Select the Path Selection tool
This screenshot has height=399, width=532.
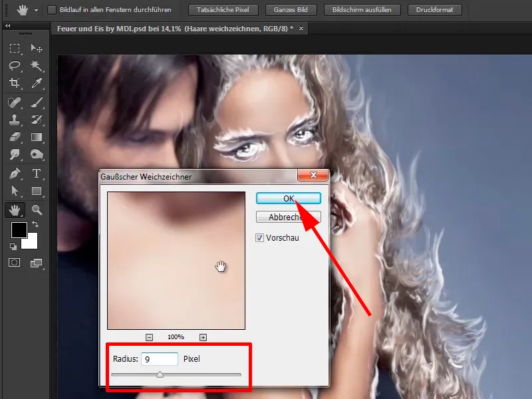pyautogui.click(x=15, y=191)
